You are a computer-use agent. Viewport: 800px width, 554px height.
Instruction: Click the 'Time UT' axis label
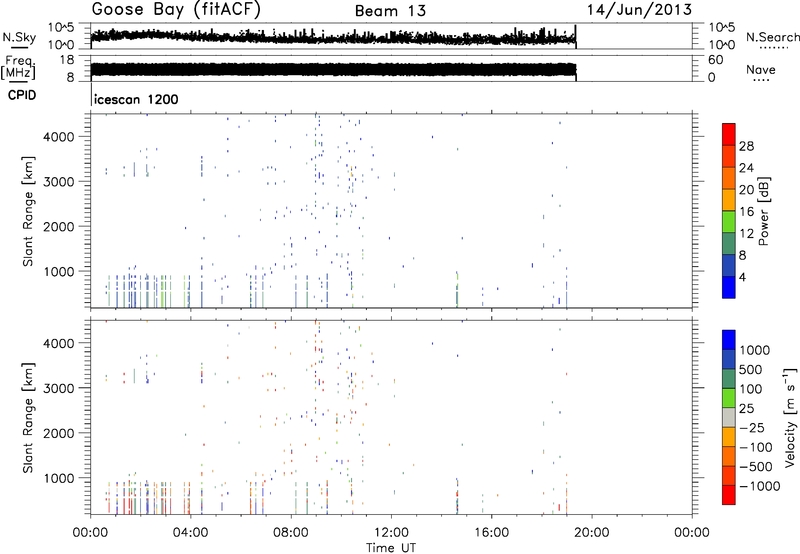click(391, 548)
